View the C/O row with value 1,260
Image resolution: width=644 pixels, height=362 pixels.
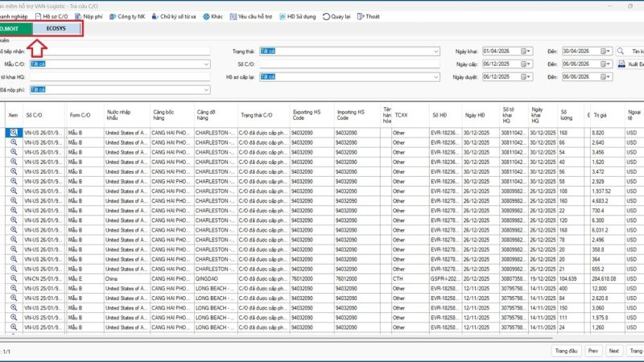coord(14,327)
